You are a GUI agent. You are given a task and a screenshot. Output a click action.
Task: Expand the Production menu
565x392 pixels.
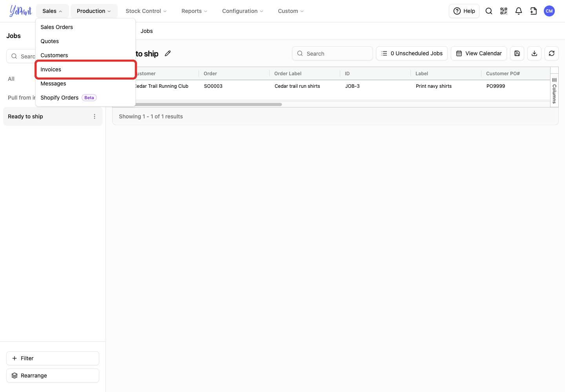(94, 11)
